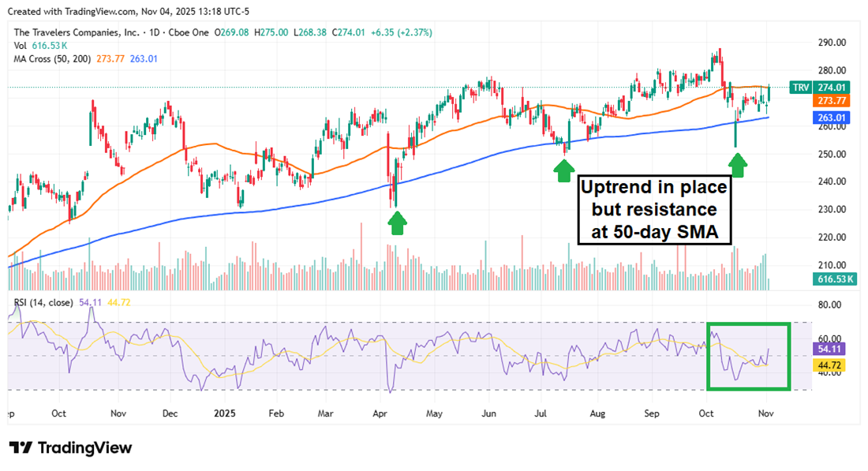Click the Oct label right of Sep on time axis
Screen dimensions: 868x471
(x=705, y=413)
